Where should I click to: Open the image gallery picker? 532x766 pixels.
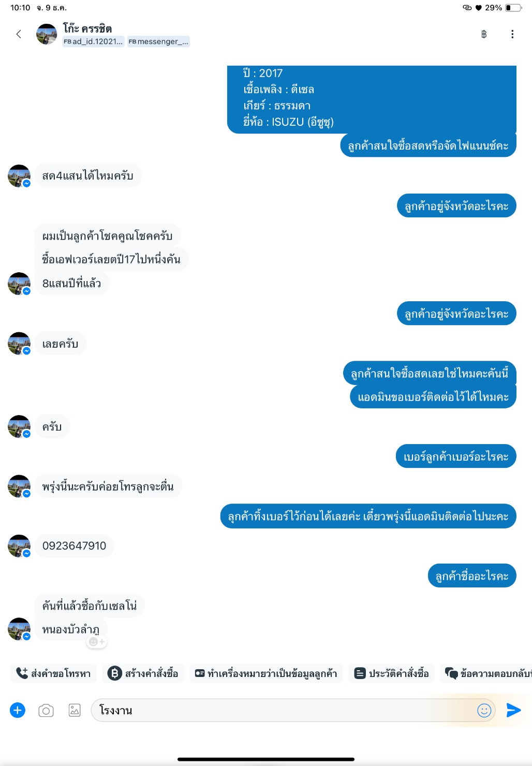tap(75, 710)
